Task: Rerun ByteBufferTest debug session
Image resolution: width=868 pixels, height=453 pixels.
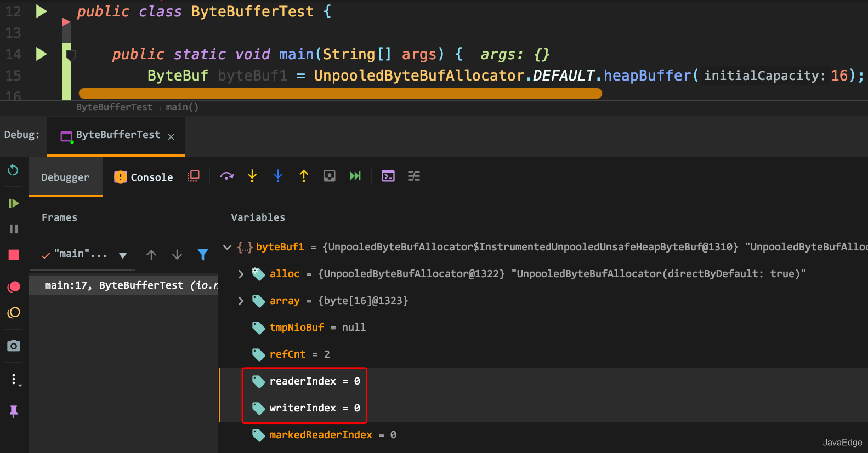Action: [x=13, y=170]
